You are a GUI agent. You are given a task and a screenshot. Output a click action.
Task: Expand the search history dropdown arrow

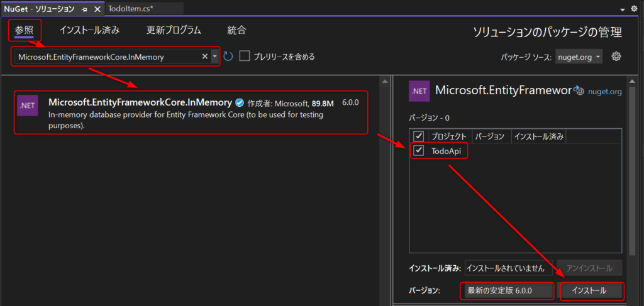click(x=215, y=57)
